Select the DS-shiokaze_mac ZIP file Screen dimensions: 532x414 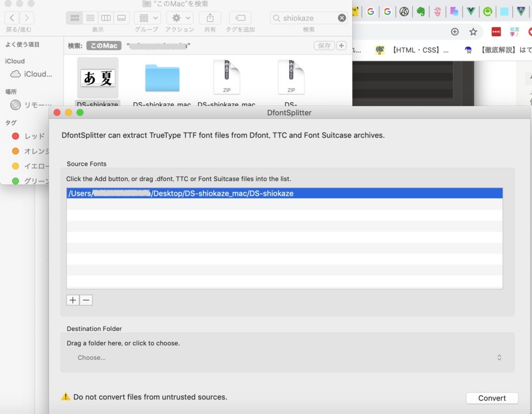[x=227, y=77]
